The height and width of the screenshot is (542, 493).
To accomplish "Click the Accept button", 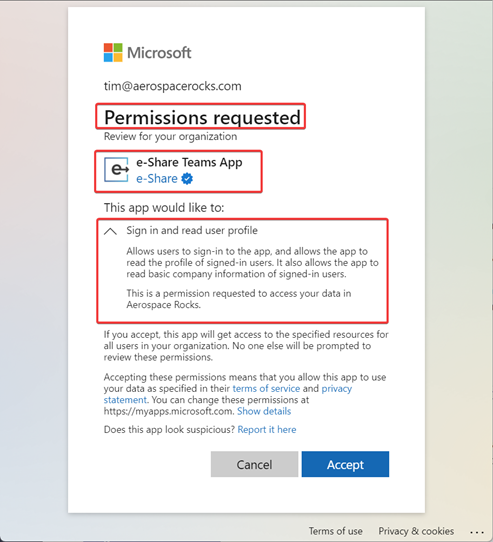I will pos(345,464).
